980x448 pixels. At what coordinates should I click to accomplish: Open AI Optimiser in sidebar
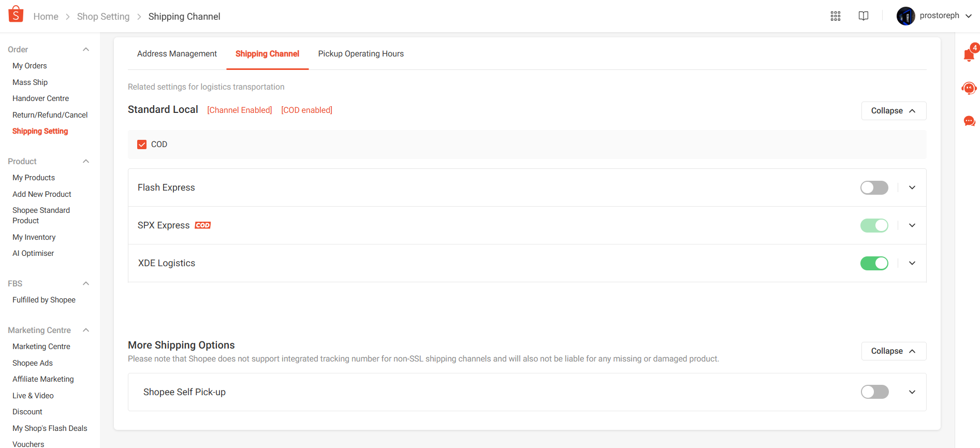(x=33, y=253)
